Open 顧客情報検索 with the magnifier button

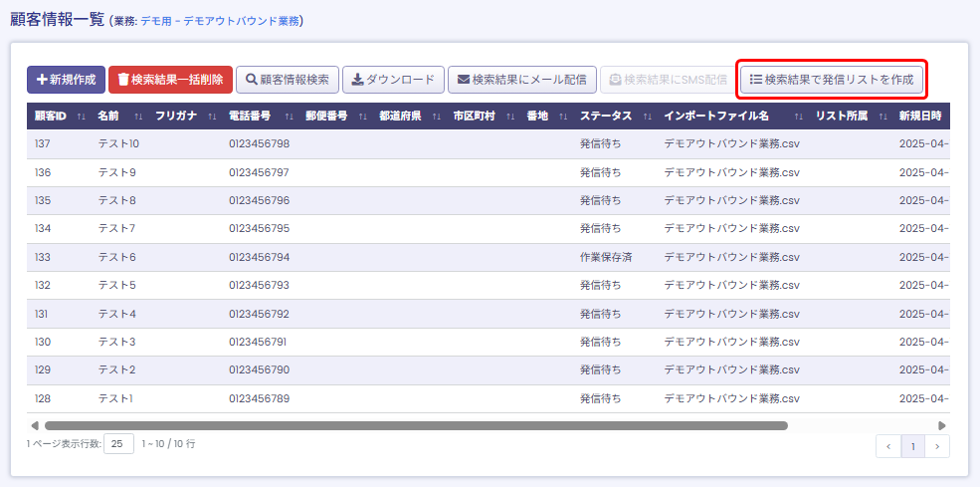(288, 80)
